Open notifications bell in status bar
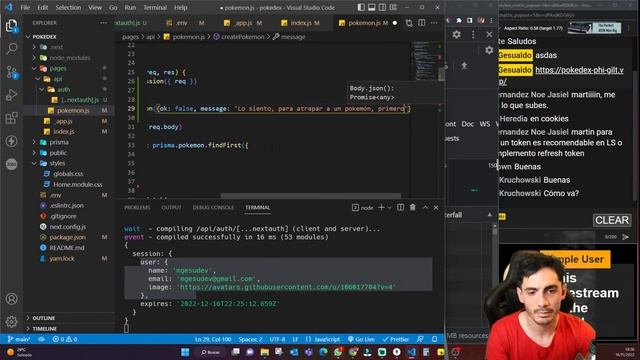 tap(434, 339)
